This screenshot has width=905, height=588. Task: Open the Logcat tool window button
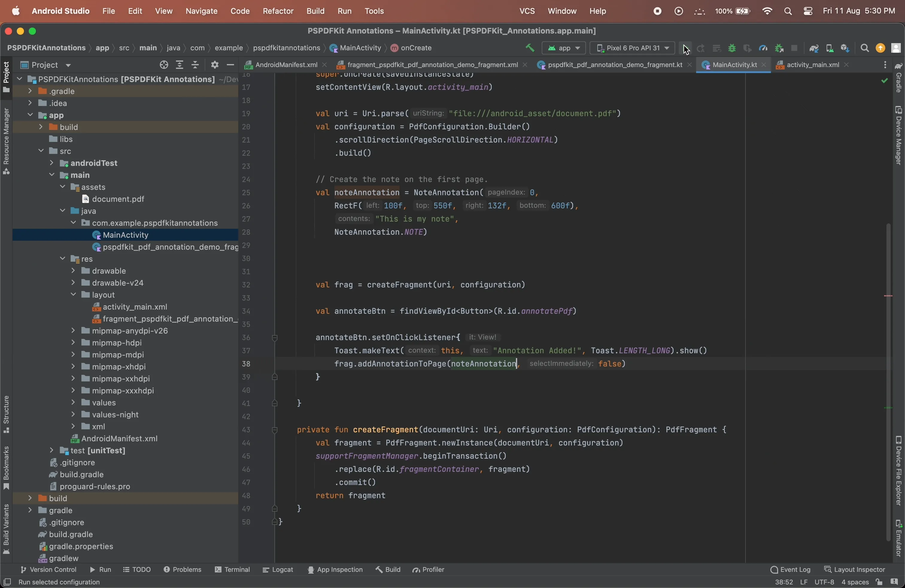[278, 570]
